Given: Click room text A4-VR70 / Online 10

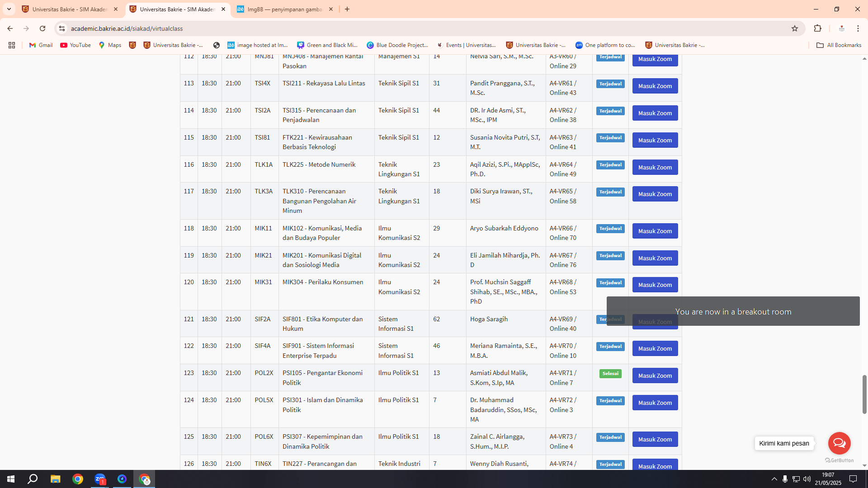Looking at the screenshot, I should coord(563,351).
